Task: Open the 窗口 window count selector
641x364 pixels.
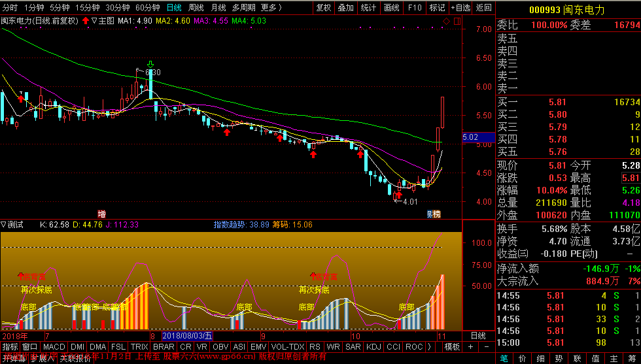Action: (x=30, y=347)
